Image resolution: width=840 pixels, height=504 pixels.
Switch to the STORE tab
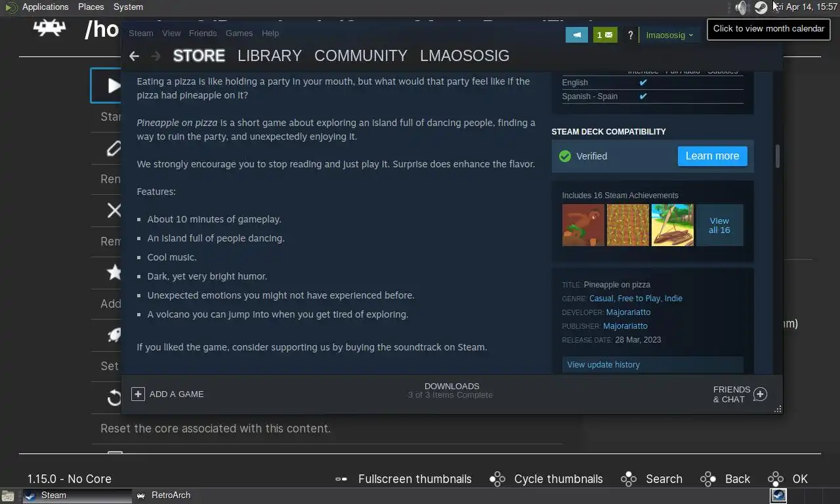pyautogui.click(x=199, y=56)
